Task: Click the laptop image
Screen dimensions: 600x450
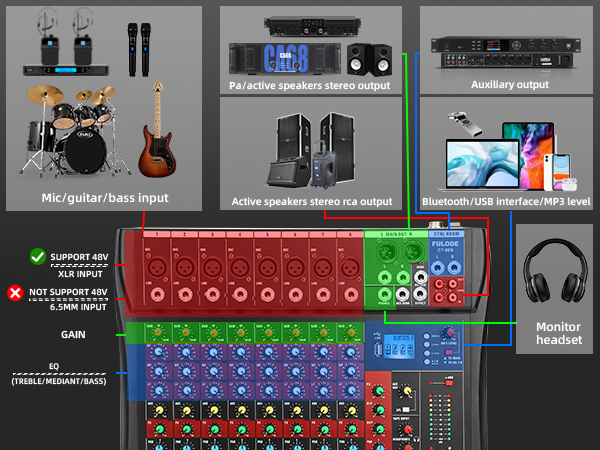Action: point(483,165)
